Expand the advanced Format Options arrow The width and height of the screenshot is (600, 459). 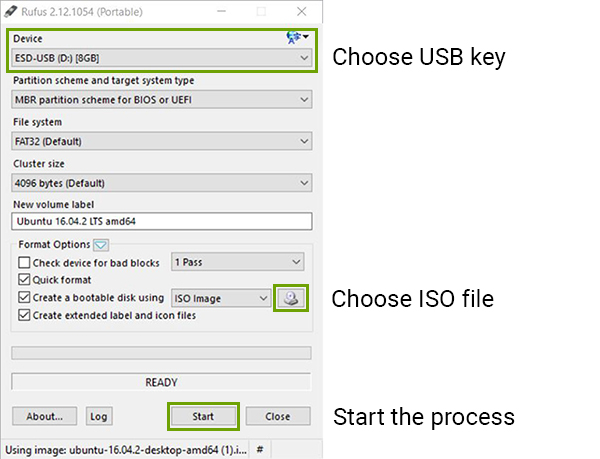coord(101,245)
